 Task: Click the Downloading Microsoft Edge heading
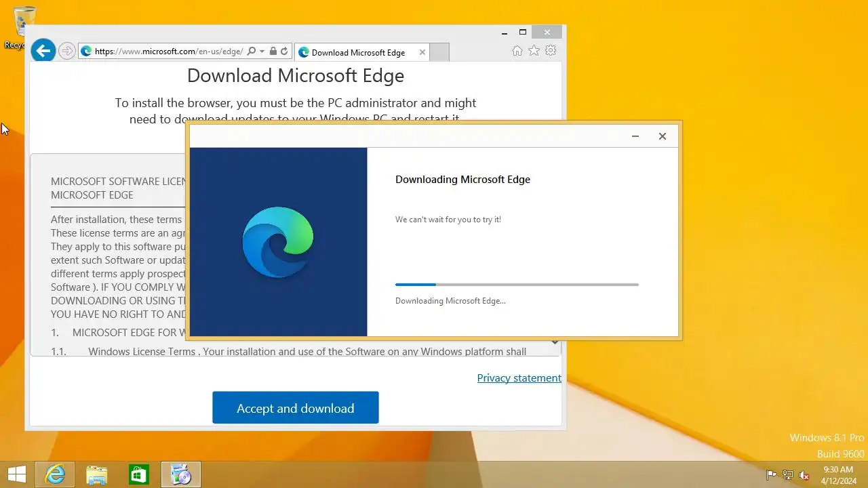click(462, 180)
